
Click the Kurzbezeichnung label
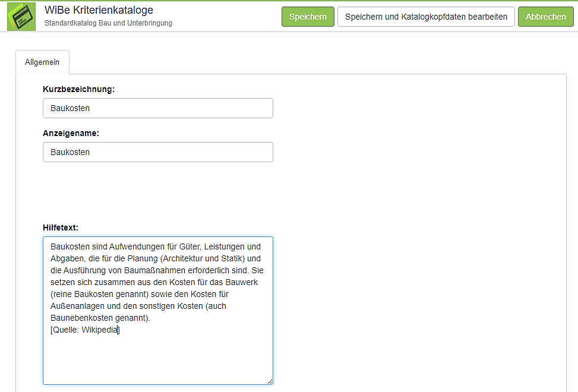click(78, 89)
